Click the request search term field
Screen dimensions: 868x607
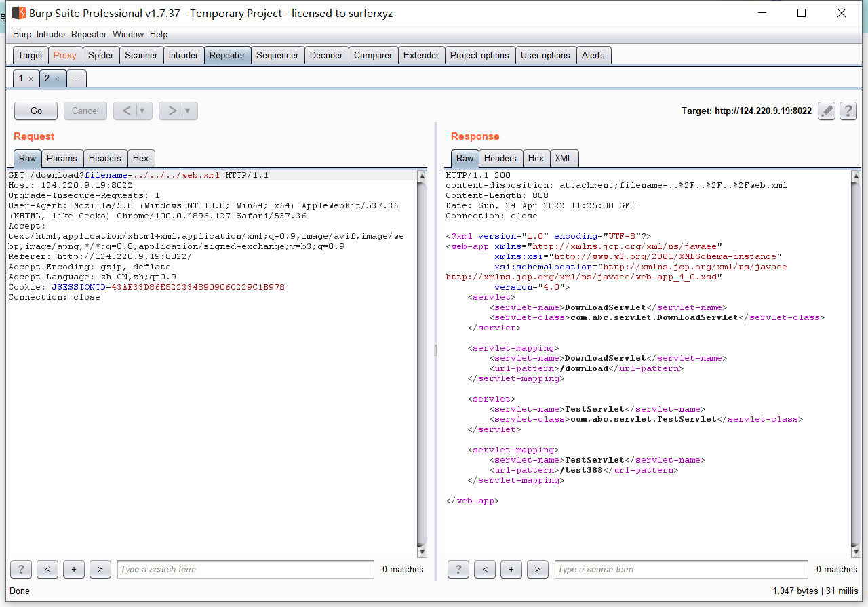(x=245, y=570)
